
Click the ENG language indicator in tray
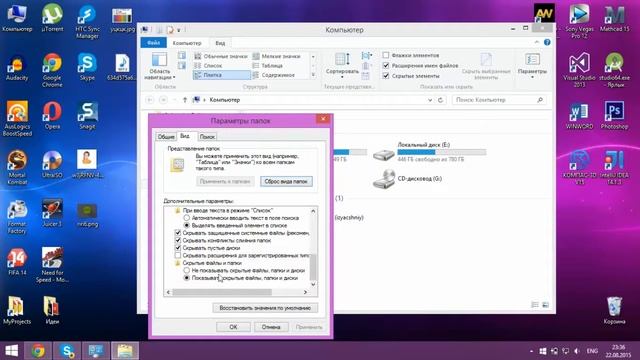pos(592,351)
